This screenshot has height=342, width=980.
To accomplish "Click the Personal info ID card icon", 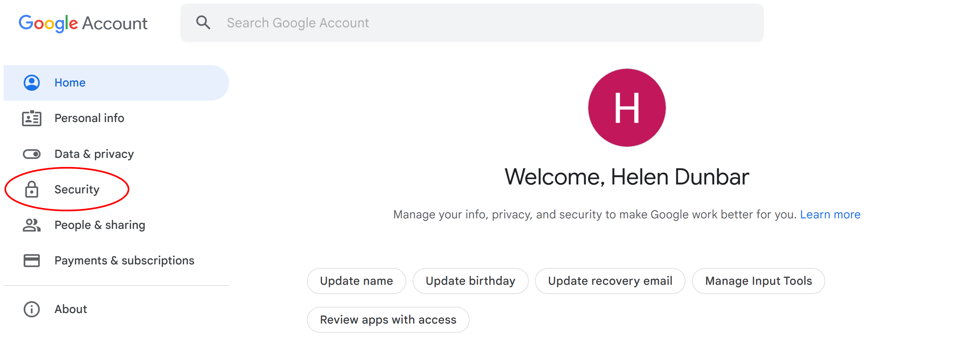I will click(32, 118).
